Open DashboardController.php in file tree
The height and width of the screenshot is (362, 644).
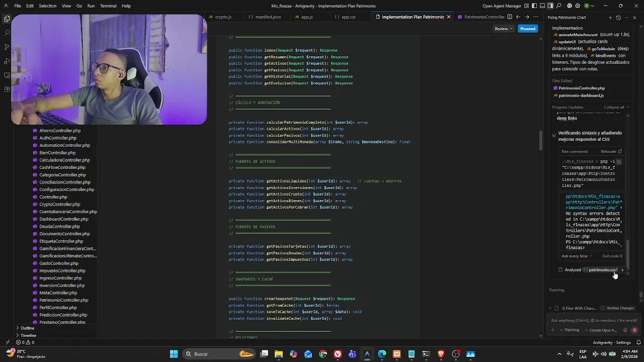[x=63, y=219]
